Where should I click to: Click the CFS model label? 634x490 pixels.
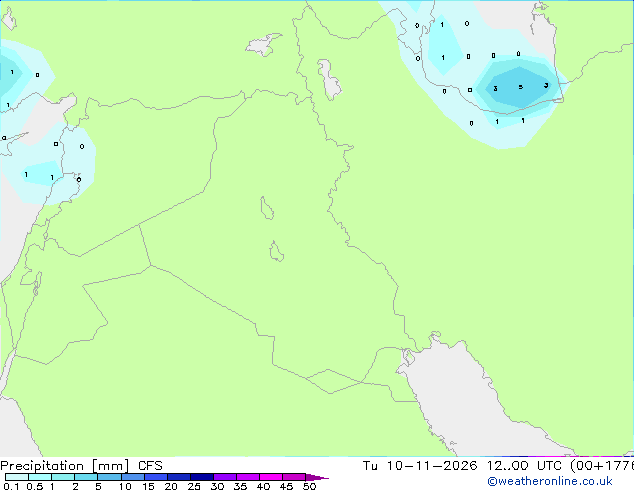tap(150, 466)
